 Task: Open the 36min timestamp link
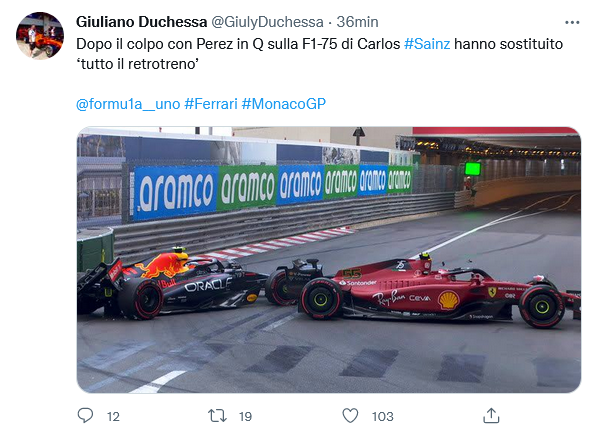point(357,22)
